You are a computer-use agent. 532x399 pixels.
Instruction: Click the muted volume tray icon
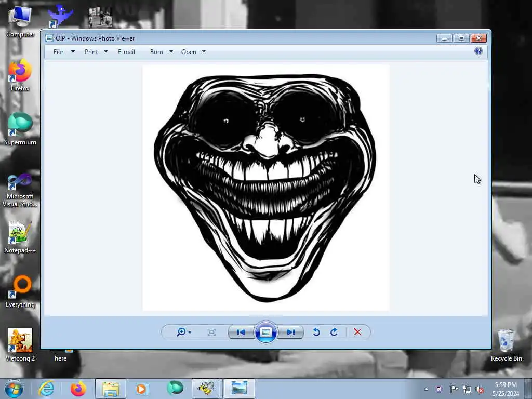pos(480,390)
